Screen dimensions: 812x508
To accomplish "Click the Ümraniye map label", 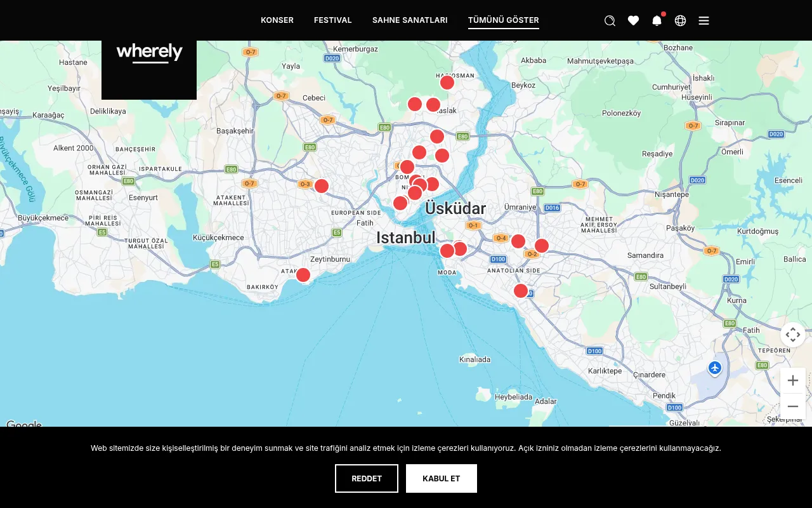I will click(520, 207).
